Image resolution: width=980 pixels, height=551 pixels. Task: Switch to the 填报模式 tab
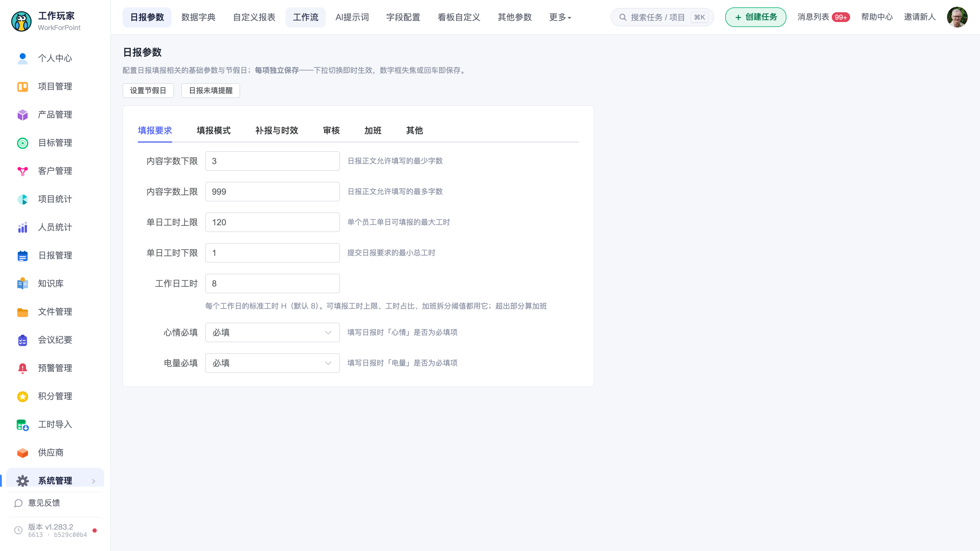coord(213,130)
